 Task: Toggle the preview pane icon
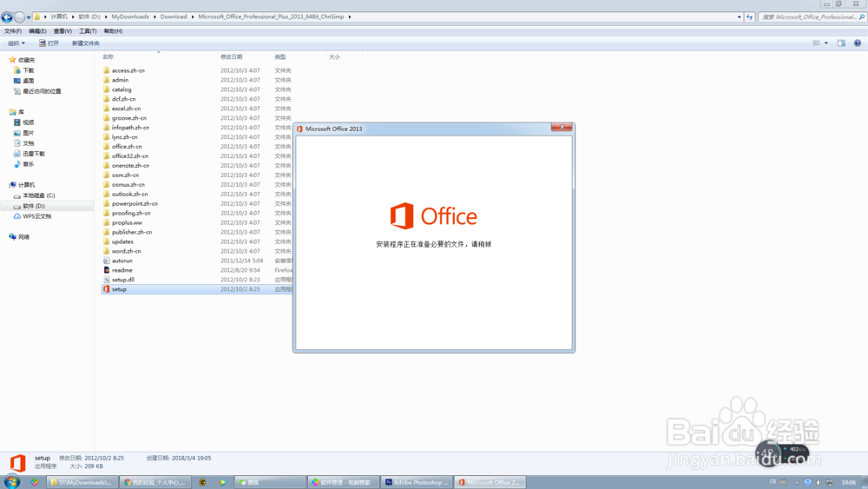(841, 43)
